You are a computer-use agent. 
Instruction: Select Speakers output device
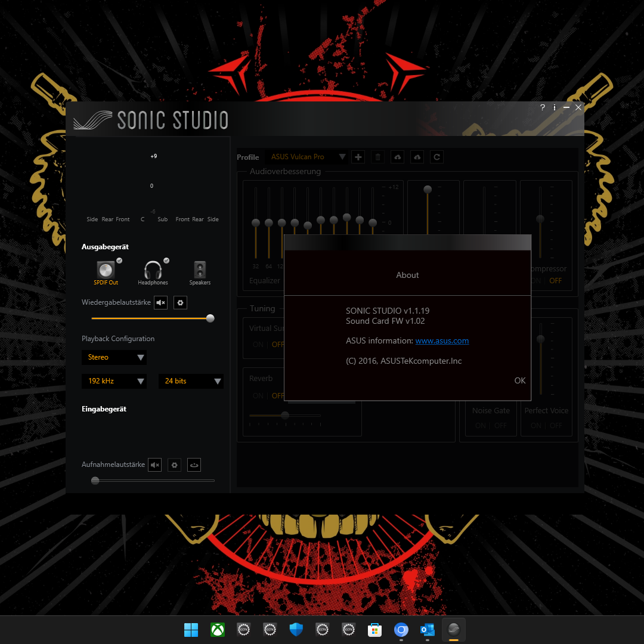tap(200, 273)
